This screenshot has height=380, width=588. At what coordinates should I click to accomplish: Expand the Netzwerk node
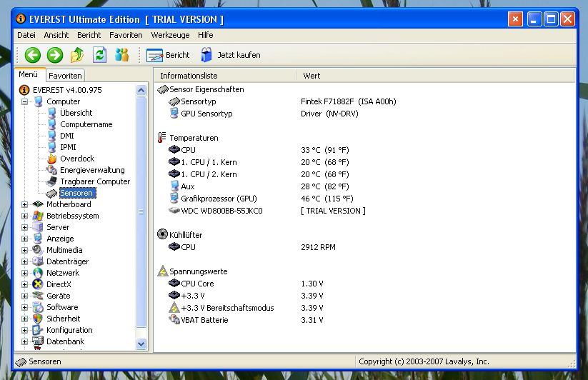coord(25,273)
